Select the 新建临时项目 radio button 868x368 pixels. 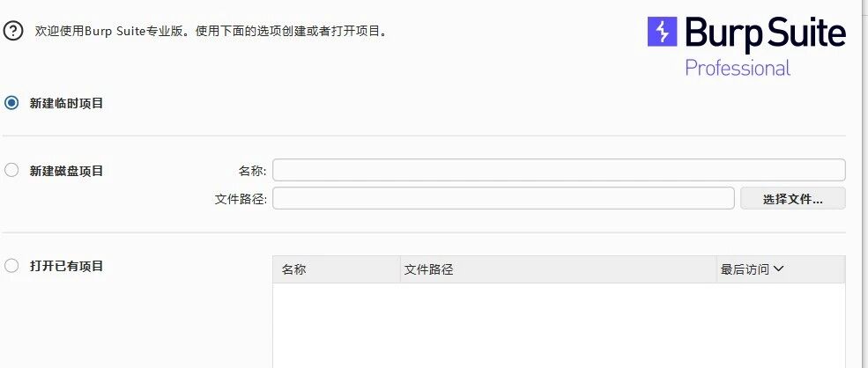point(11,103)
